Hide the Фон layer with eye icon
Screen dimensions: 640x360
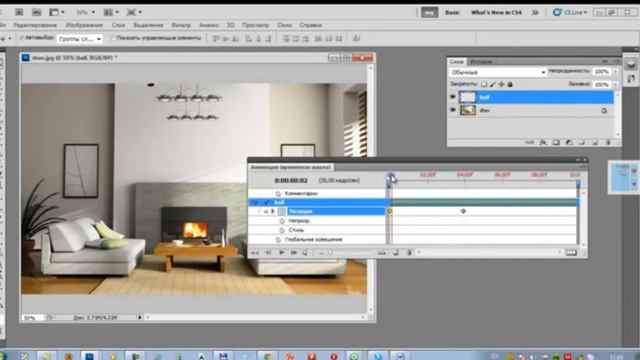pos(453,110)
